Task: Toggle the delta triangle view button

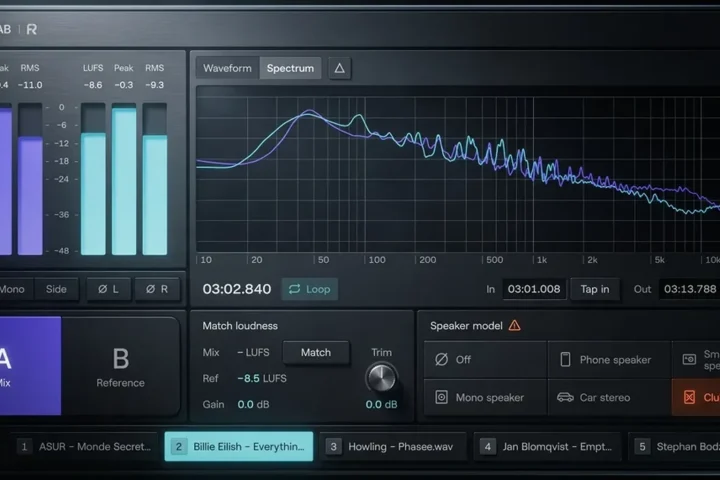Action: click(x=339, y=68)
